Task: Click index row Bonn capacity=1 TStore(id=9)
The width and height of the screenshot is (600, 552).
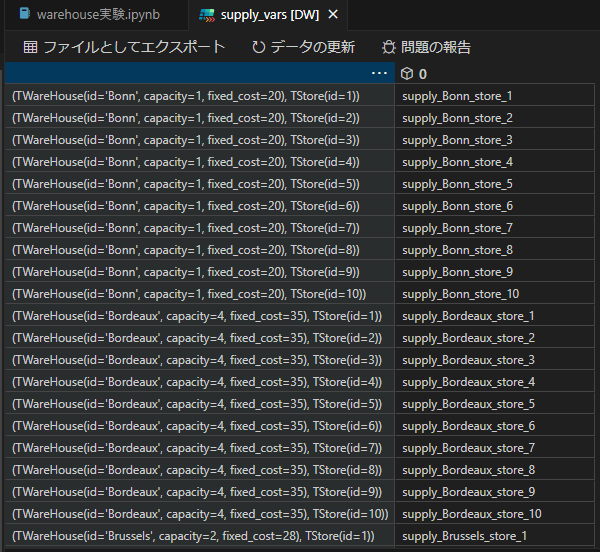Action: [x=200, y=272]
